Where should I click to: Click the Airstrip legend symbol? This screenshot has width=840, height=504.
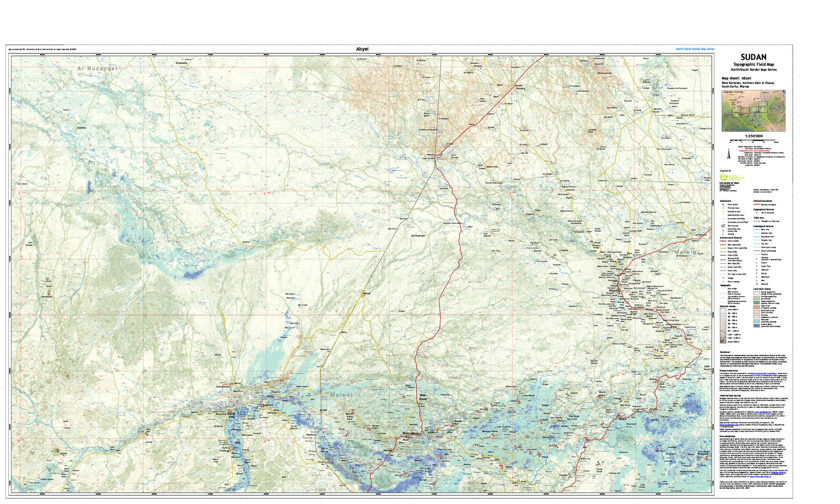tap(723, 241)
